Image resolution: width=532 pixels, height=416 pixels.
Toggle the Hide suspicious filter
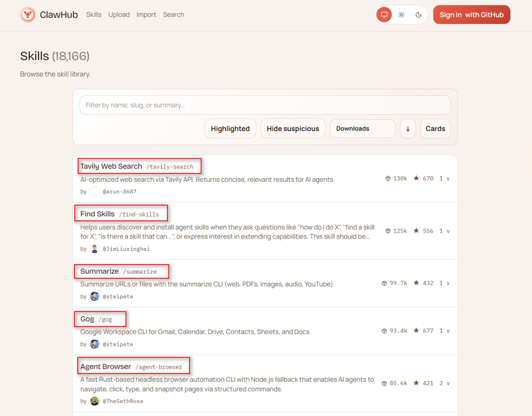coord(293,129)
